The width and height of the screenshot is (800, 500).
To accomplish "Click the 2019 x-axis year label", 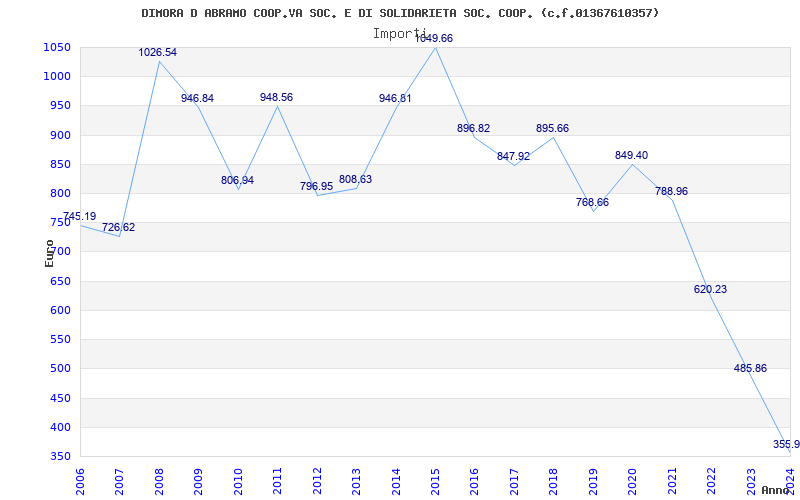I will tap(593, 482).
